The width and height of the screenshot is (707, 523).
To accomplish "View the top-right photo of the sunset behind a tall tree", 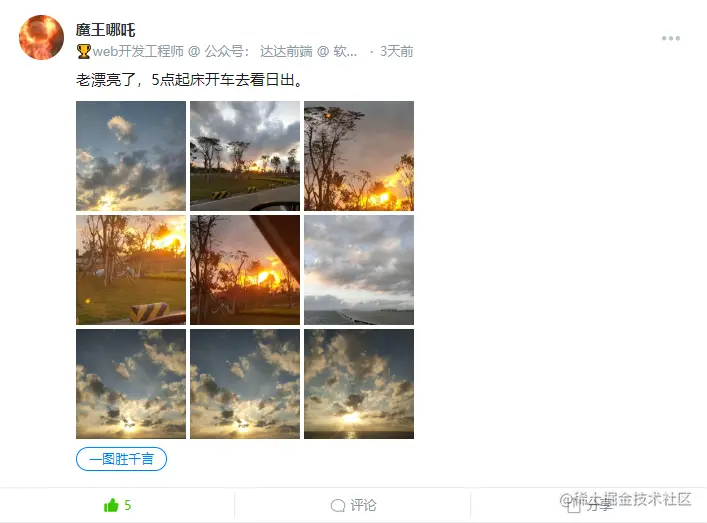I will pos(359,156).
